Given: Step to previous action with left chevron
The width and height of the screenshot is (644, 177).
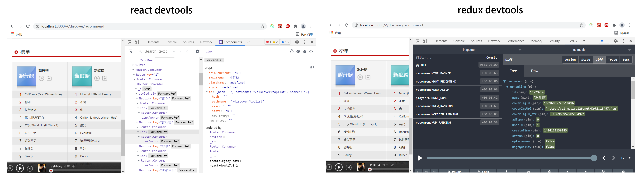Looking at the screenshot, I should tap(604, 158).
